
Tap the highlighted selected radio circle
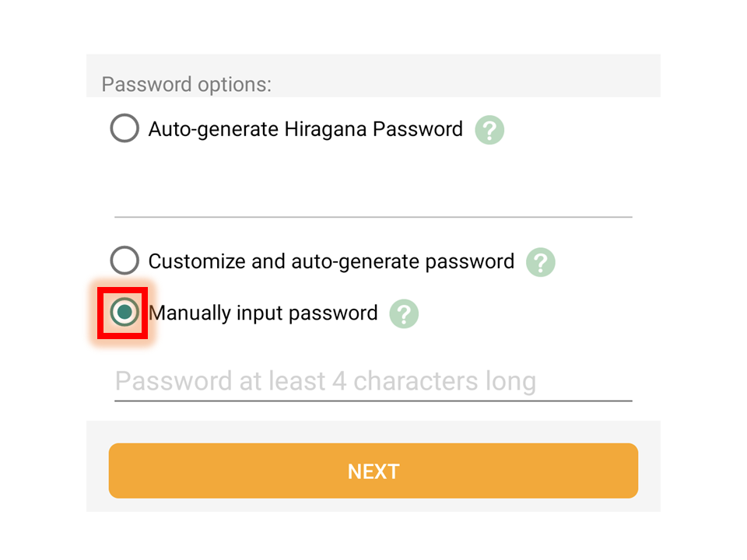pyautogui.click(x=124, y=312)
